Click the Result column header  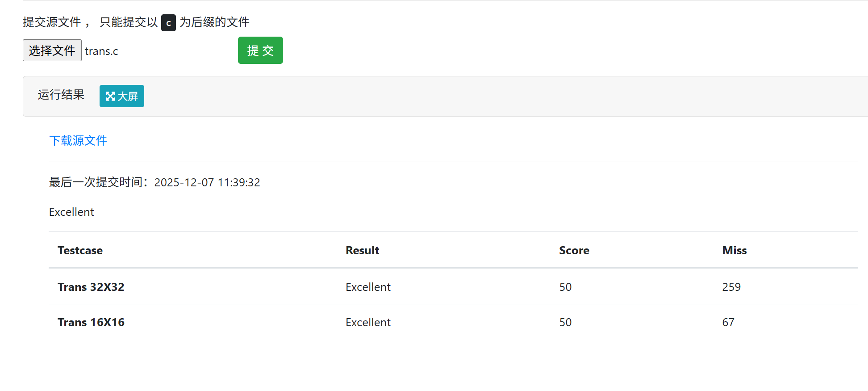(362, 250)
